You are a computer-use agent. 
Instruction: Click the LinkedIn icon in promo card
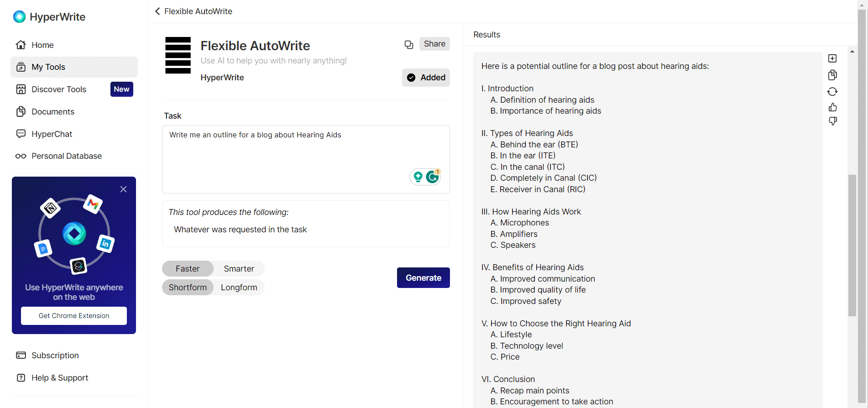click(105, 244)
